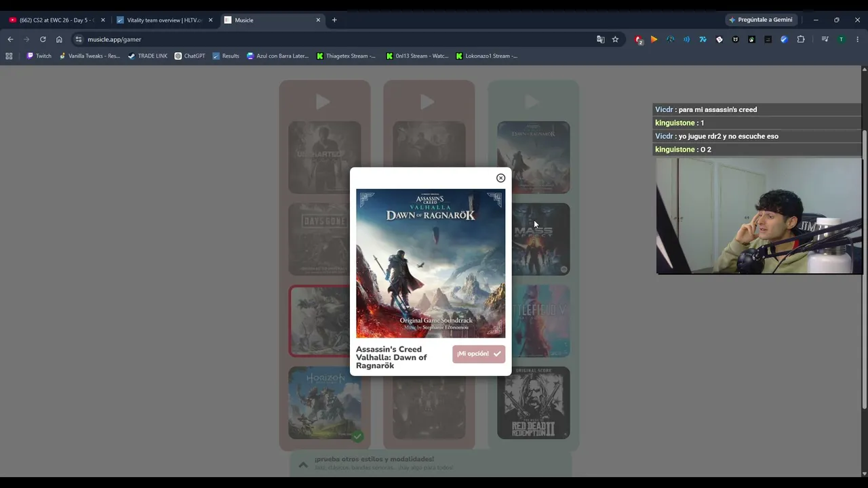Click the Pregúntale a Gemini button
This screenshot has width=868, height=488.
click(760, 20)
